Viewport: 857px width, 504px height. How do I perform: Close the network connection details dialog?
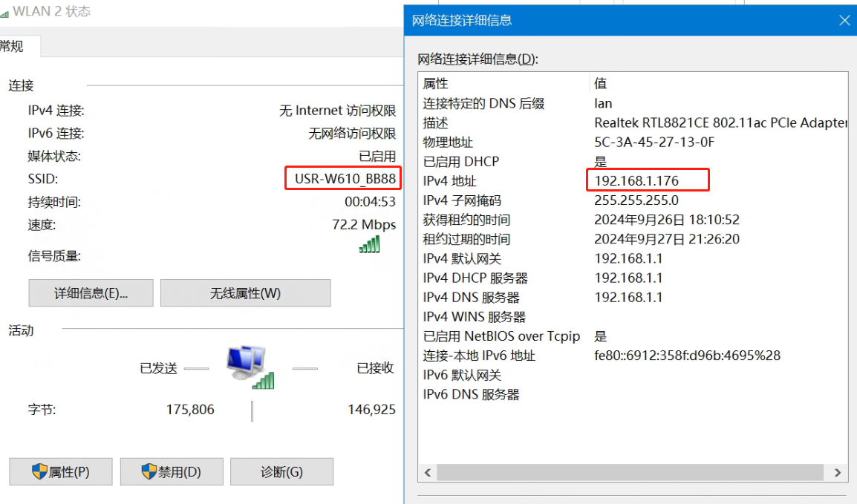[x=844, y=21]
